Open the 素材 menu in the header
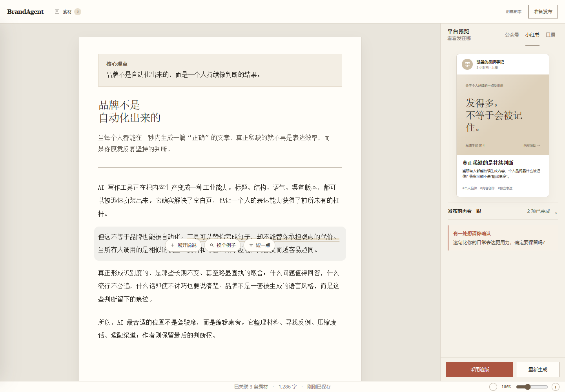 click(x=67, y=12)
